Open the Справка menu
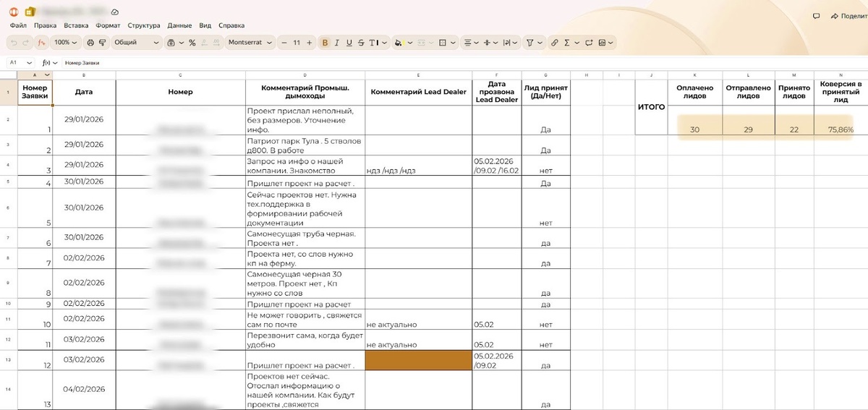 [231, 25]
